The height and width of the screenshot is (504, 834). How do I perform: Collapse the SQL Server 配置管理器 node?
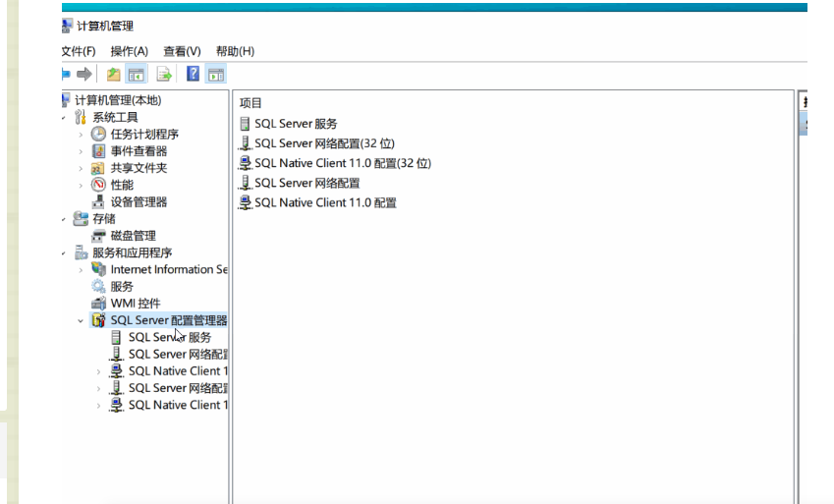pyautogui.click(x=81, y=321)
